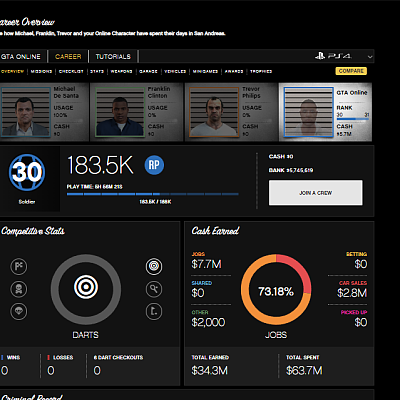The height and width of the screenshot is (400, 400).
Task: Click the blue RP badge icon
Action: coord(154,165)
